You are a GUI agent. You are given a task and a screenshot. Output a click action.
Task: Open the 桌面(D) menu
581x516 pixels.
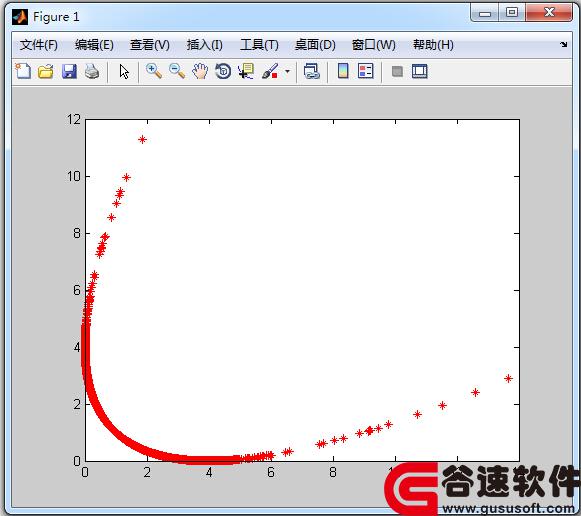(315, 45)
